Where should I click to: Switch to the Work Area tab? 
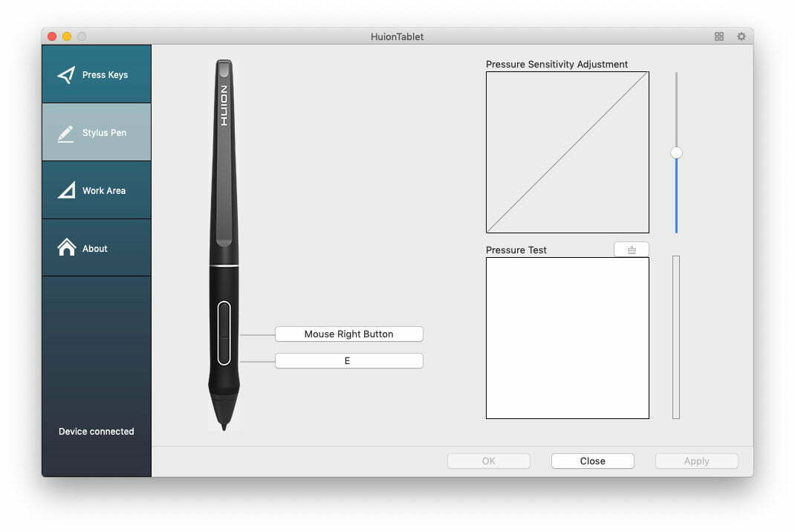coord(97,190)
